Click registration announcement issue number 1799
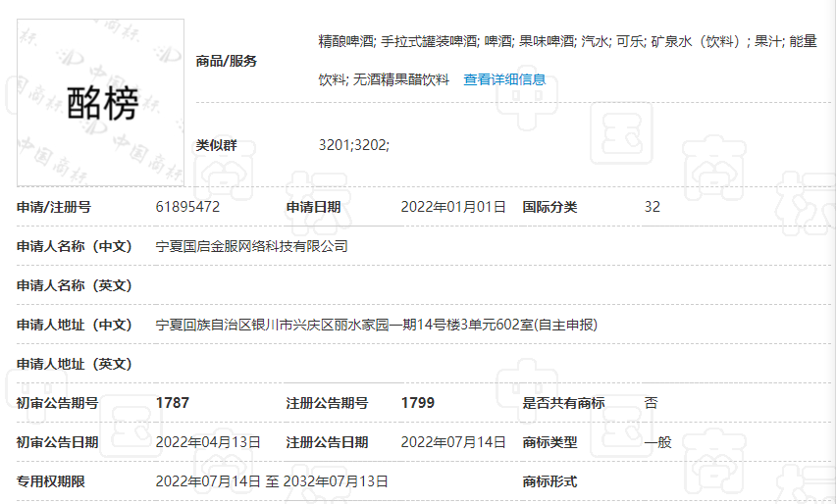 coord(418,403)
